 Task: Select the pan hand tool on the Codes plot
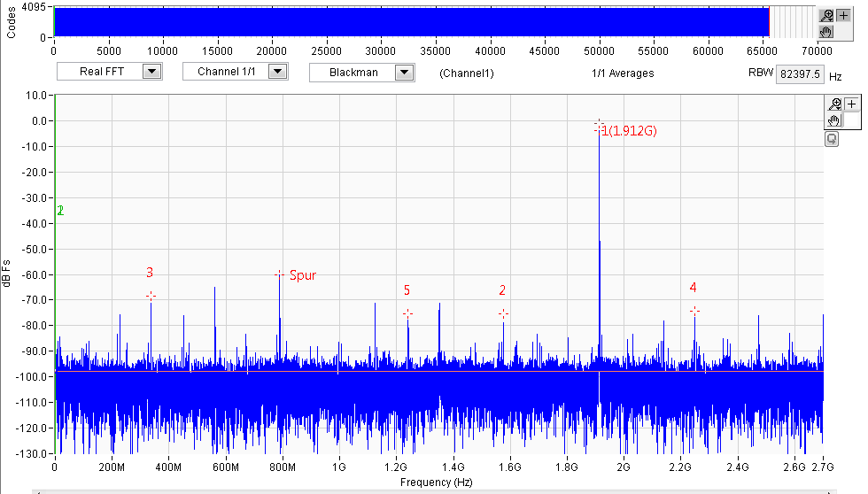(x=826, y=32)
